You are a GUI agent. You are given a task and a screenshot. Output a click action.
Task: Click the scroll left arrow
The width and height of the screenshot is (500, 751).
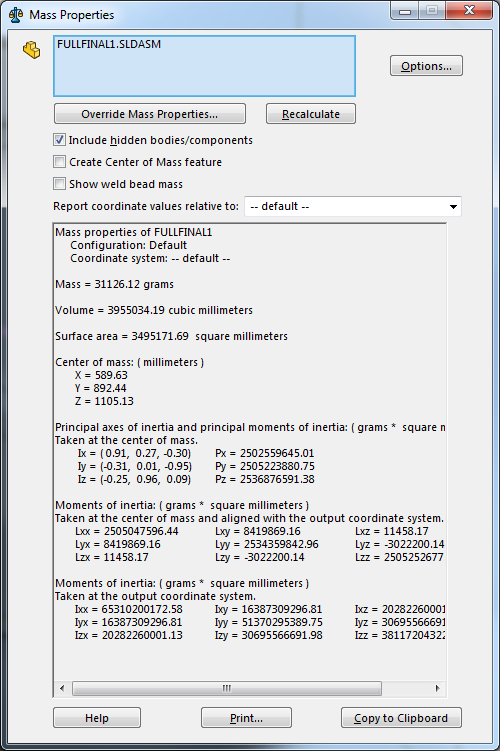point(62,688)
